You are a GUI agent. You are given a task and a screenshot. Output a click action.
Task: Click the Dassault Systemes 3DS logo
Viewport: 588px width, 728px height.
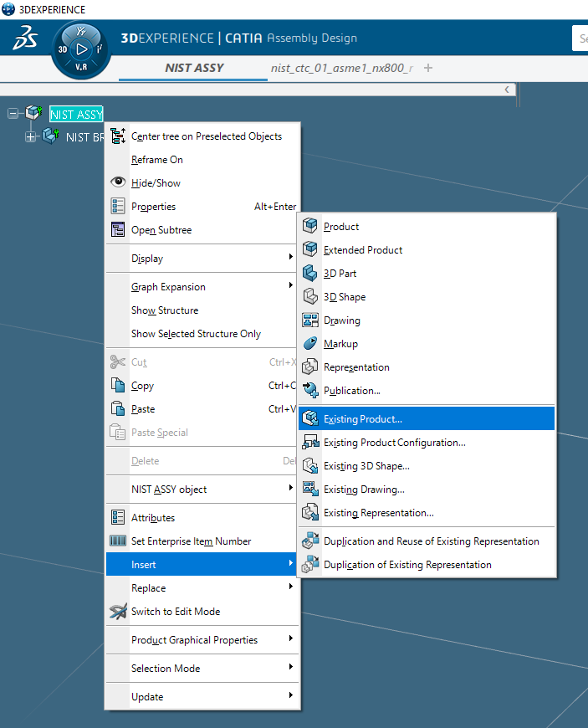click(25, 38)
